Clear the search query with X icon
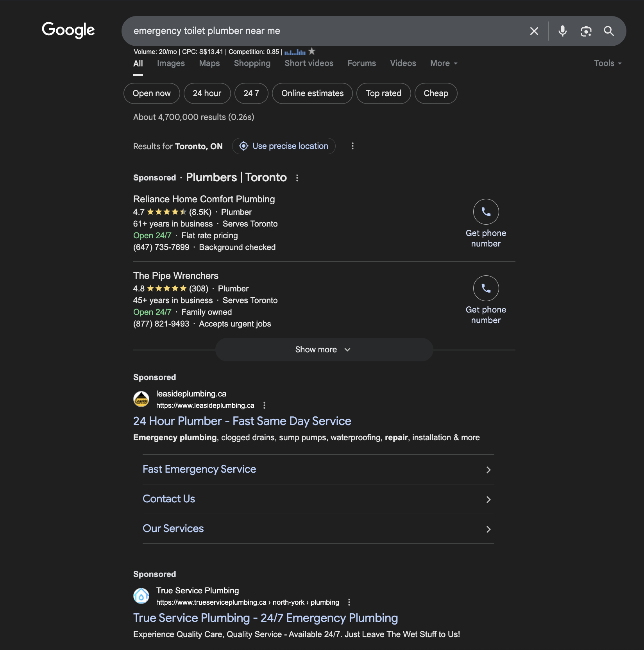644x650 pixels. pos(534,31)
